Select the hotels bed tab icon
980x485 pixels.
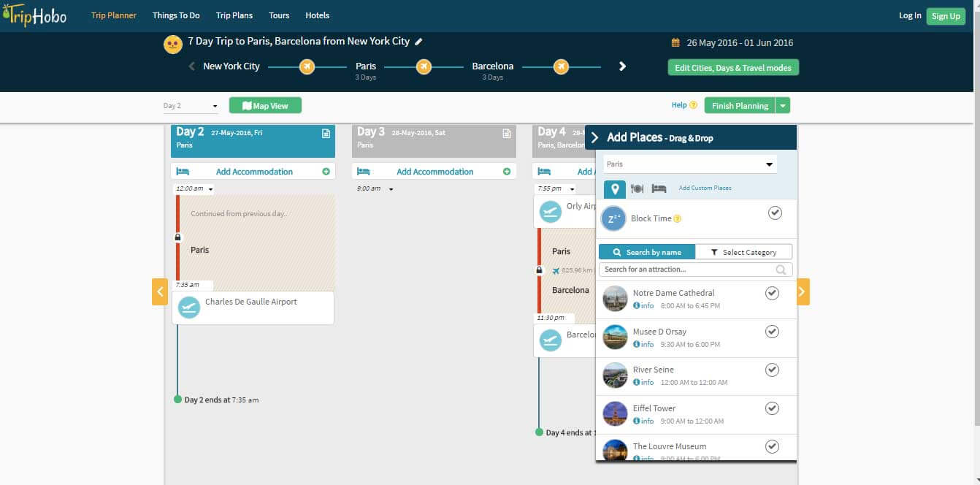pos(659,188)
